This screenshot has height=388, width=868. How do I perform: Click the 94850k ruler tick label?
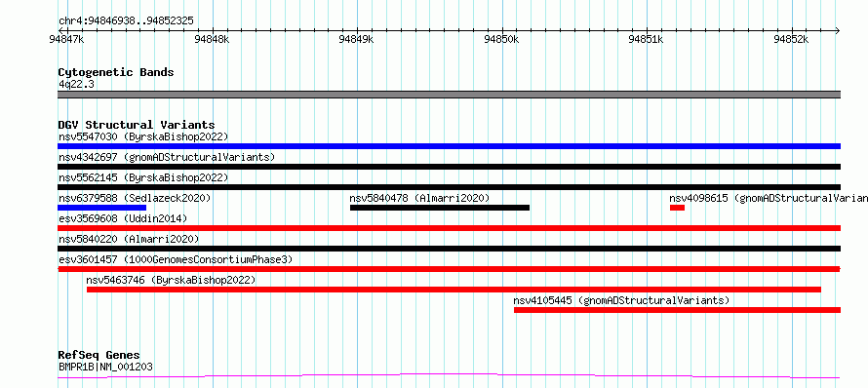501,39
